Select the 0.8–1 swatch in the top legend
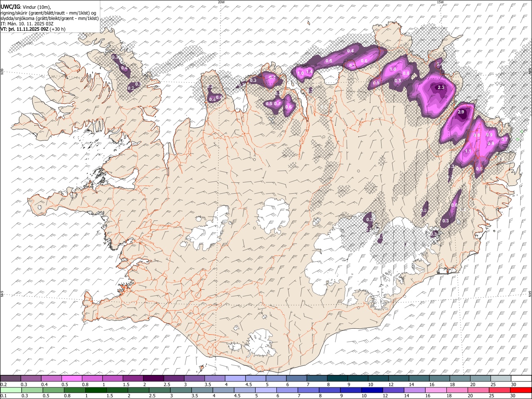The height and width of the screenshot is (399, 532). tap(92, 379)
